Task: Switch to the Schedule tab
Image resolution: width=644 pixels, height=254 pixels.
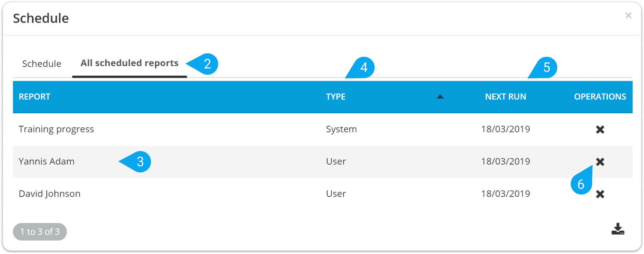Action: point(42,64)
